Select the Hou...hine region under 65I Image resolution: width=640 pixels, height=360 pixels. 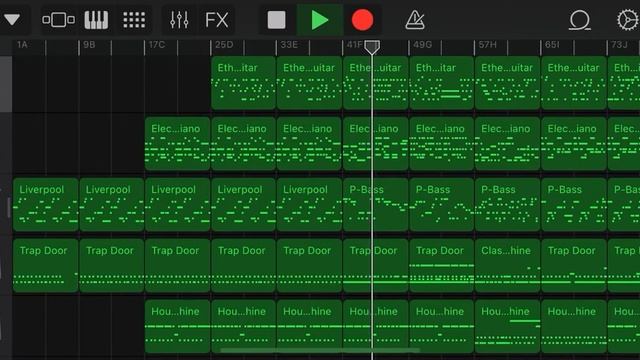(x=573, y=326)
